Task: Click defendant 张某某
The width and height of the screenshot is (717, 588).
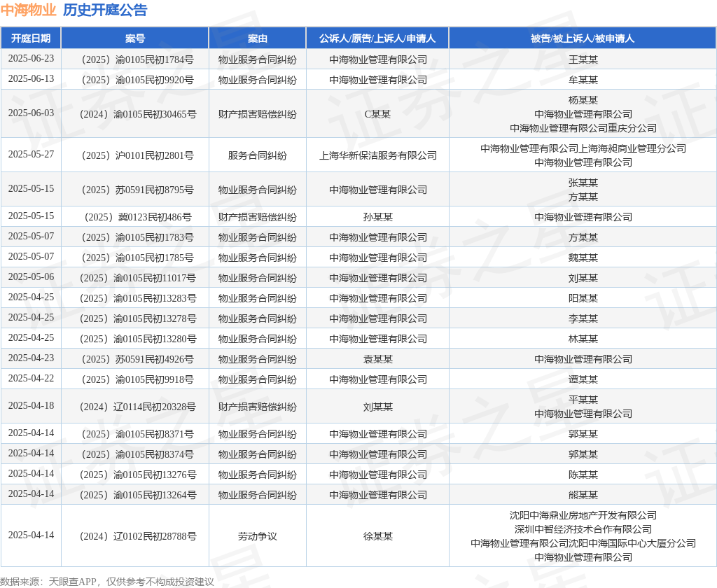Action: [x=583, y=183]
